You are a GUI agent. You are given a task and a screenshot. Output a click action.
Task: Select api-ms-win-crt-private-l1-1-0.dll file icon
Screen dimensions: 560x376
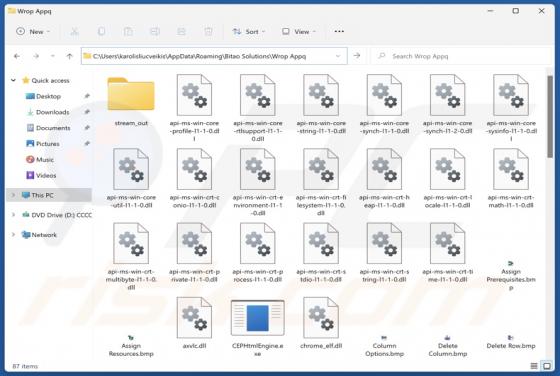click(194, 243)
